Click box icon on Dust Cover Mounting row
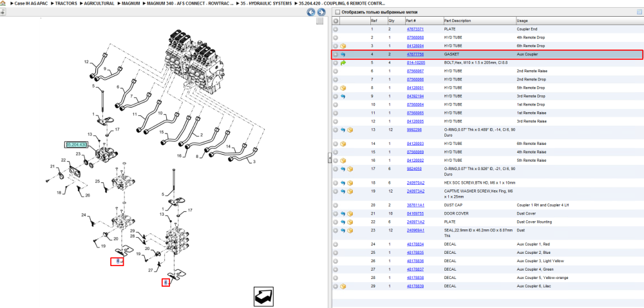 [350, 222]
